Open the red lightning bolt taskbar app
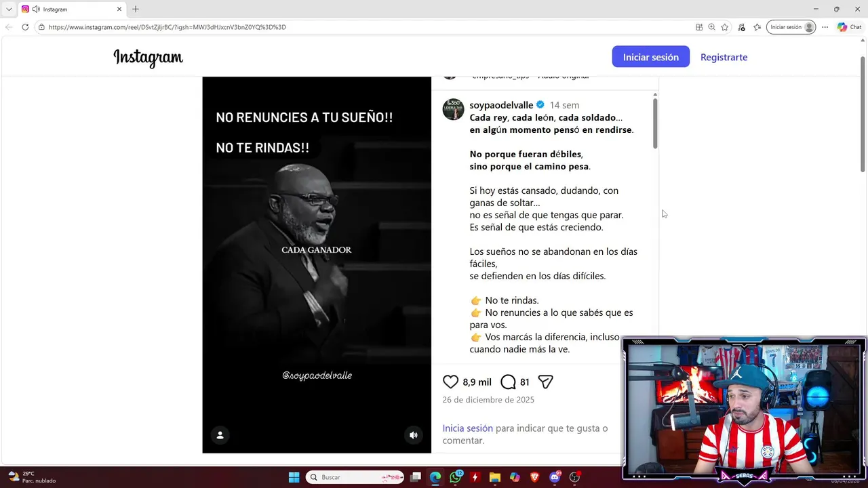This screenshot has height=488, width=868. pyautogui.click(x=475, y=477)
